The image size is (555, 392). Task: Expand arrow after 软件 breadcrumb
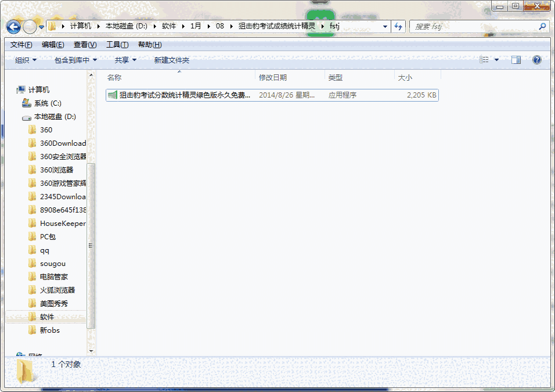coord(183,26)
